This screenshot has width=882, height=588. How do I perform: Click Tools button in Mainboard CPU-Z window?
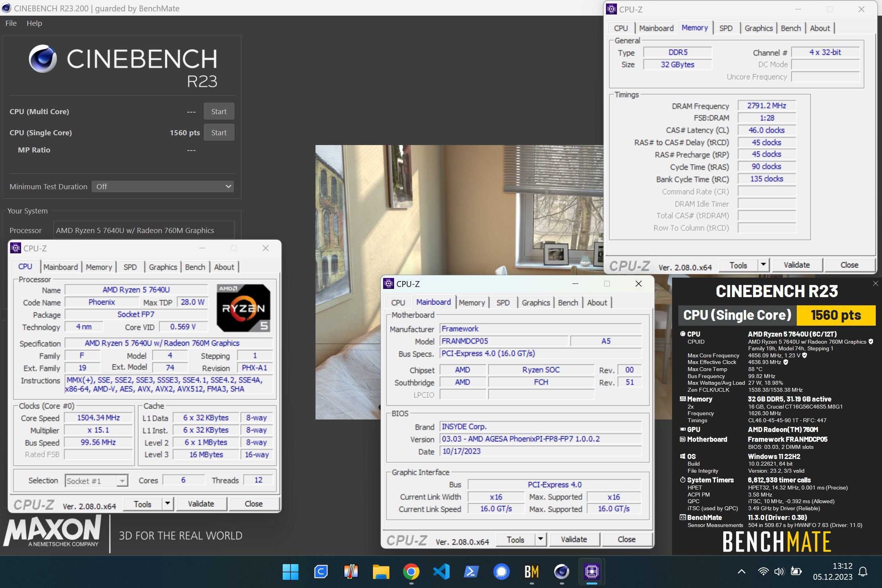516,540
